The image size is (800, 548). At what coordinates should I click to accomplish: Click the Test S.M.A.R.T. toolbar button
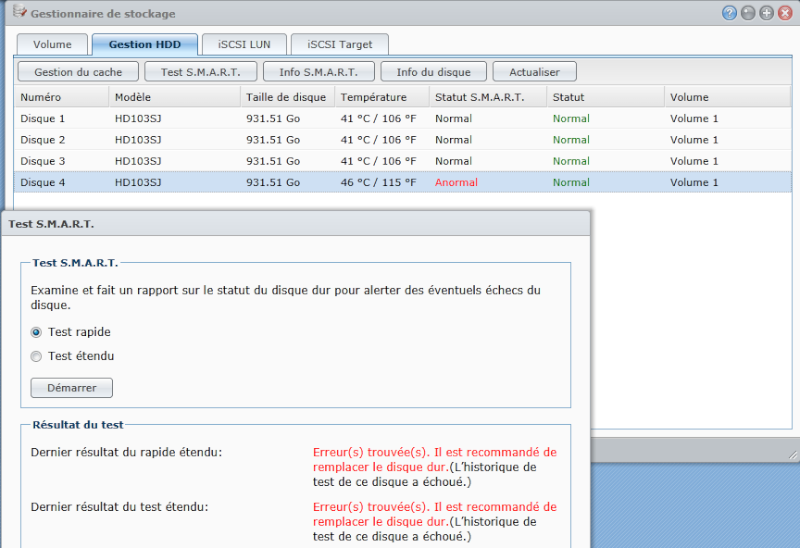pos(201,72)
